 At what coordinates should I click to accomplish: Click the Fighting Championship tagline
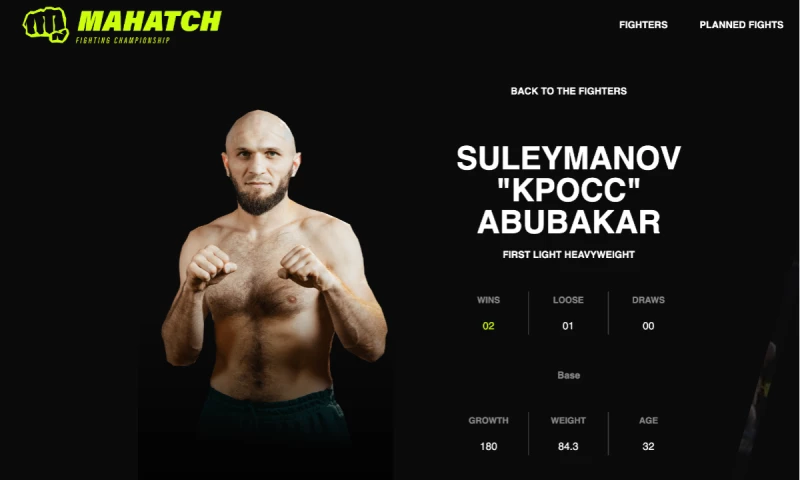122,40
